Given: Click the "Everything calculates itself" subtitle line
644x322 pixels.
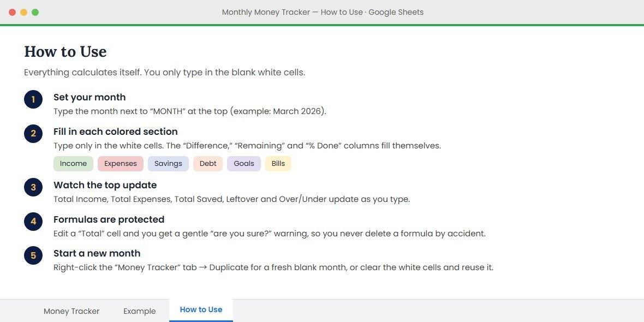Looking at the screenshot, I should pyautogui.click(x=164, y=73).
